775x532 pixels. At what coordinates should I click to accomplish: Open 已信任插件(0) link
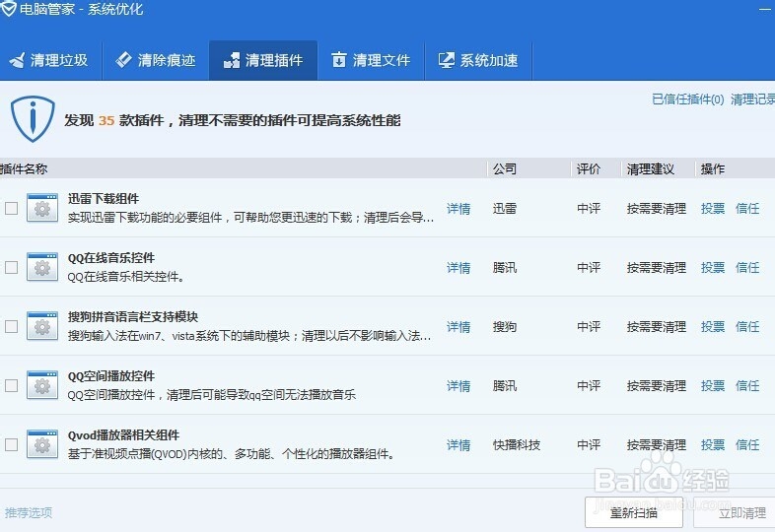688,100
